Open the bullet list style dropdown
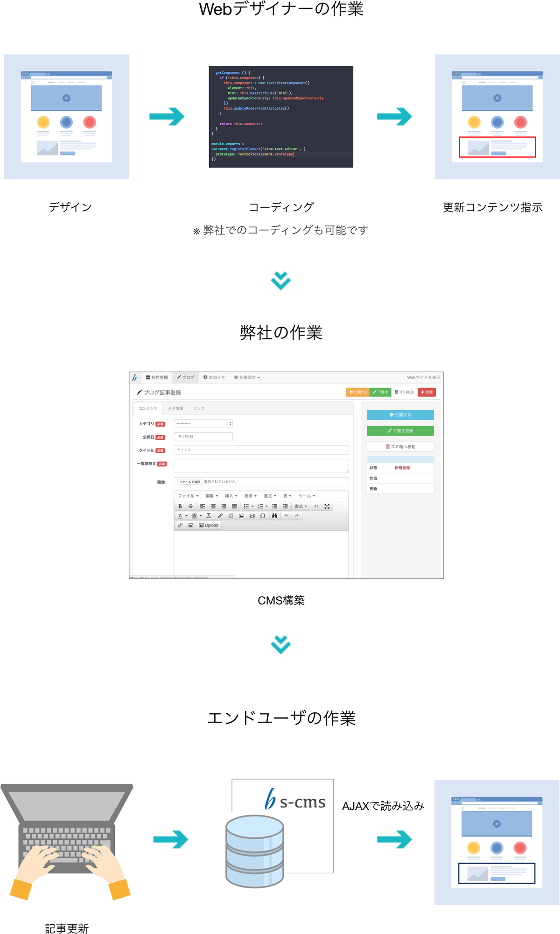 [x=252, y=506]
